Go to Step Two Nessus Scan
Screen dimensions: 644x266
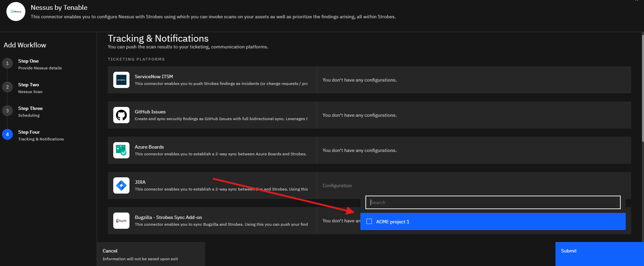[30, 88]
